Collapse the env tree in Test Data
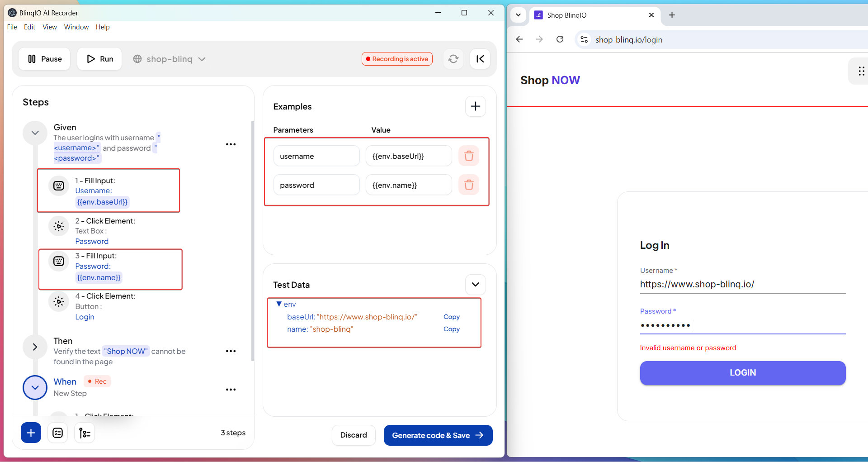The height and width of the screenshot is (462, 868). tap(279, 304)
